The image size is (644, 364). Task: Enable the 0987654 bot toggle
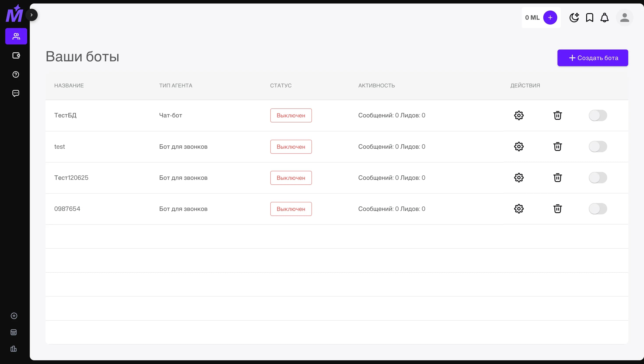click(598, 209)
